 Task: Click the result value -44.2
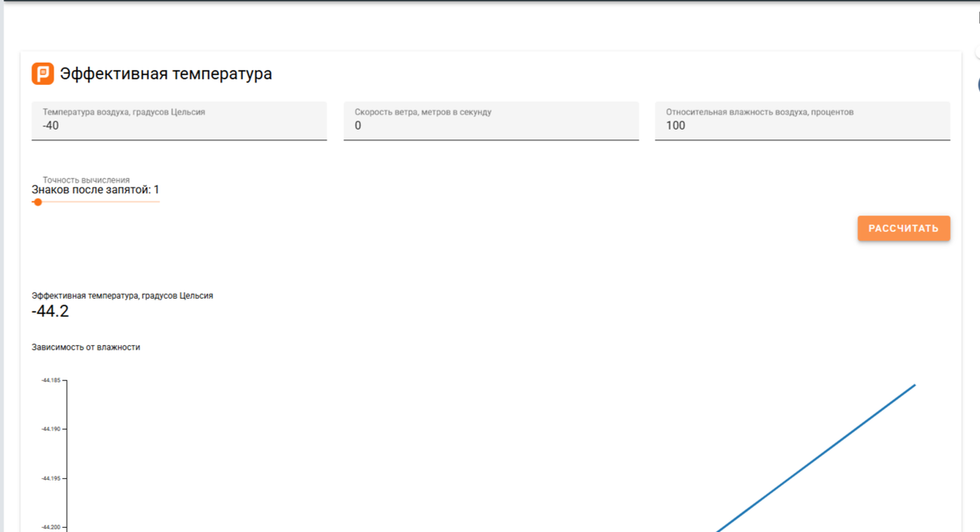(x=51, y=311)
